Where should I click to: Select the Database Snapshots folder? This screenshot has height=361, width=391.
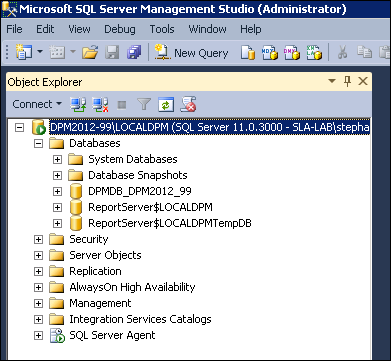tap(138, 175)
